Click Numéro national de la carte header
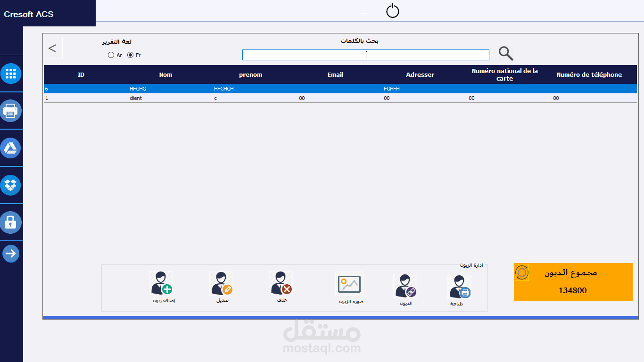The image size is (644, 362). click(505, 75)
